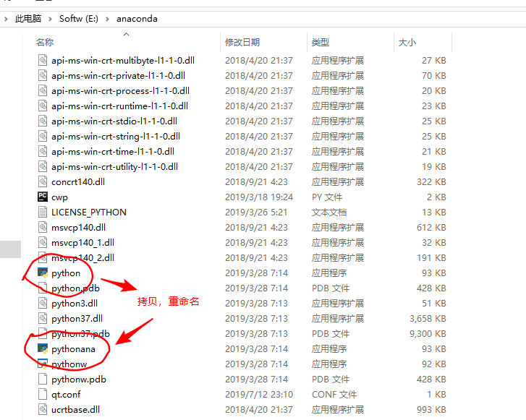
Task: Click the PyCharm icon of cwp file
Action: [43, 197]
